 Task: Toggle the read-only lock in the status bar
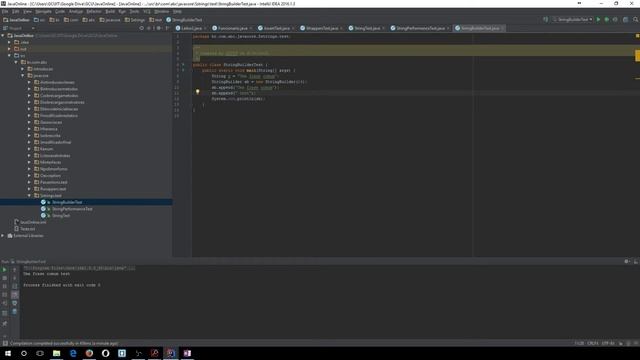(x=620, y=343)
